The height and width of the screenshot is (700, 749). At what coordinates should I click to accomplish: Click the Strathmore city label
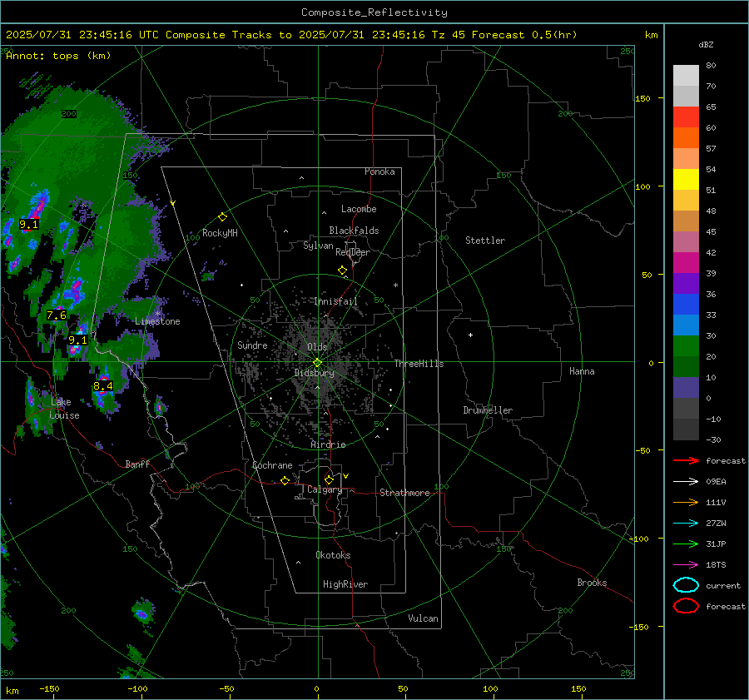pyautogui.click(x=404, y=493)
